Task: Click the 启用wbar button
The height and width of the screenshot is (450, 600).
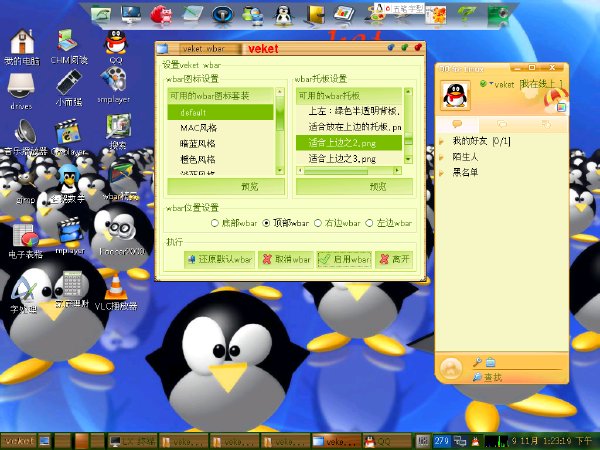Action: coord(344,259)
